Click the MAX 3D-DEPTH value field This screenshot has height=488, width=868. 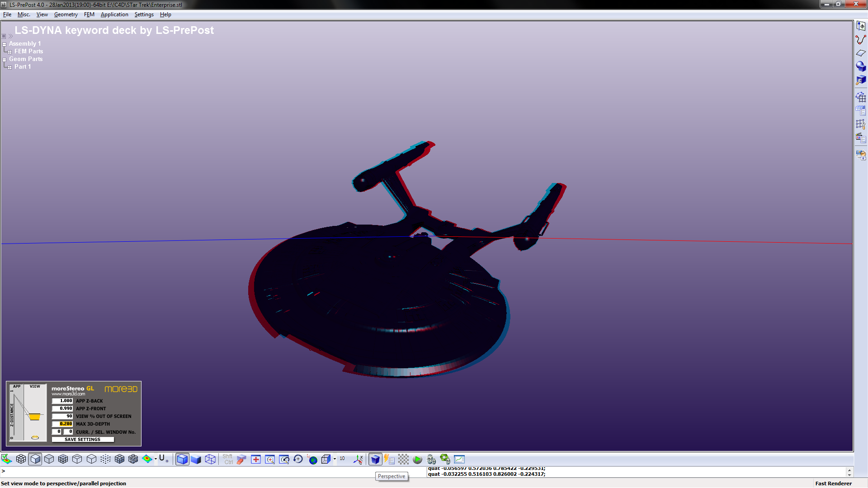[x=62, y=424]
